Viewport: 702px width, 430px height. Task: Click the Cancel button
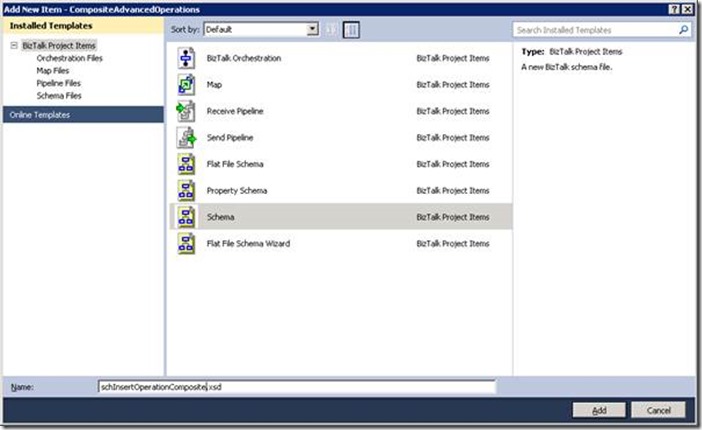[x=658, y=410]
